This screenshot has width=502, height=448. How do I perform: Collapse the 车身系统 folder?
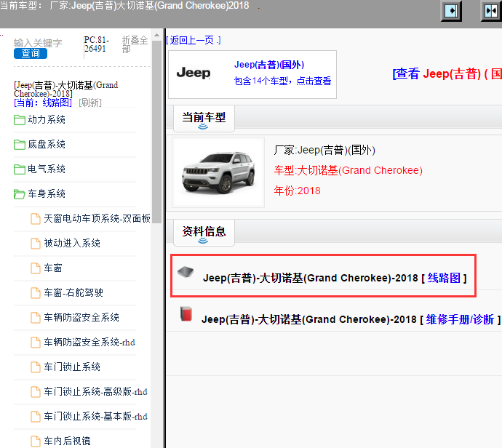click(47, 193)
